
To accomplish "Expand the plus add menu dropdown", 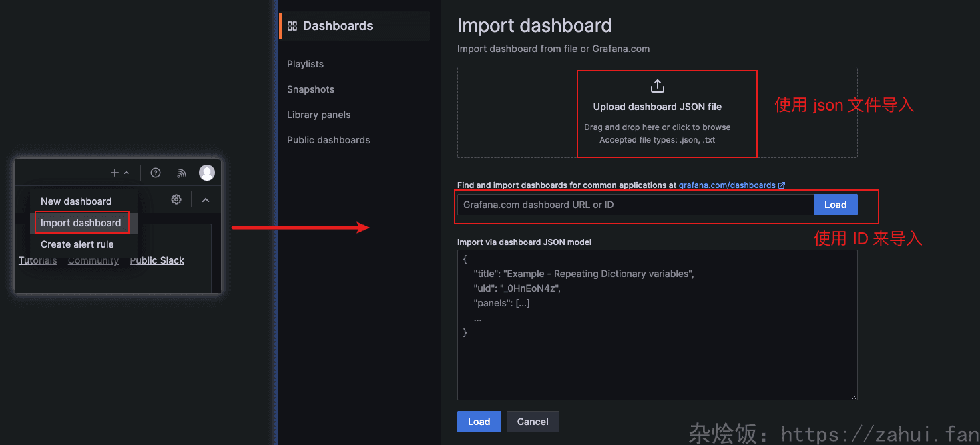I will [x=119, y=173].
